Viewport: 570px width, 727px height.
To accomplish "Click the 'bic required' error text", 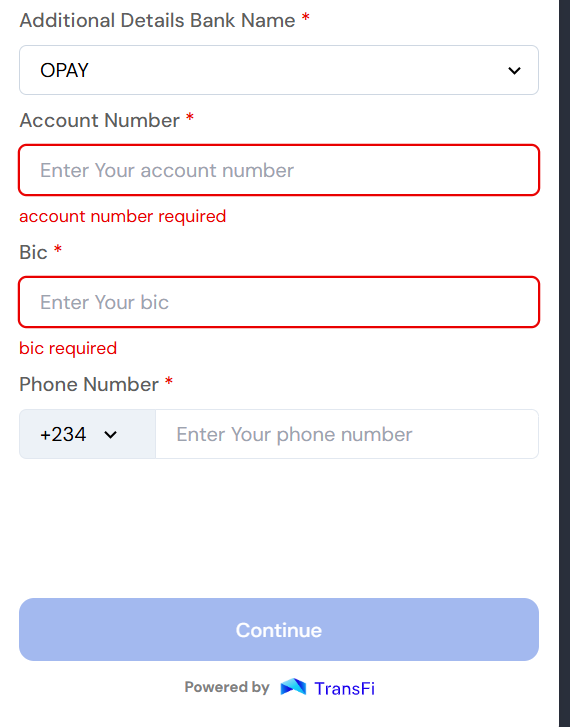I will (68, 348).
